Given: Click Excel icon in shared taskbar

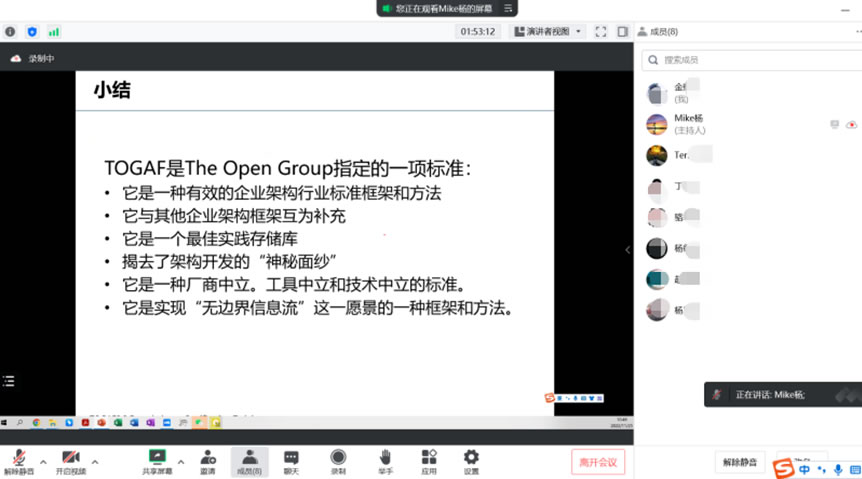Looking at the screenshot, I should pos(118,422).
